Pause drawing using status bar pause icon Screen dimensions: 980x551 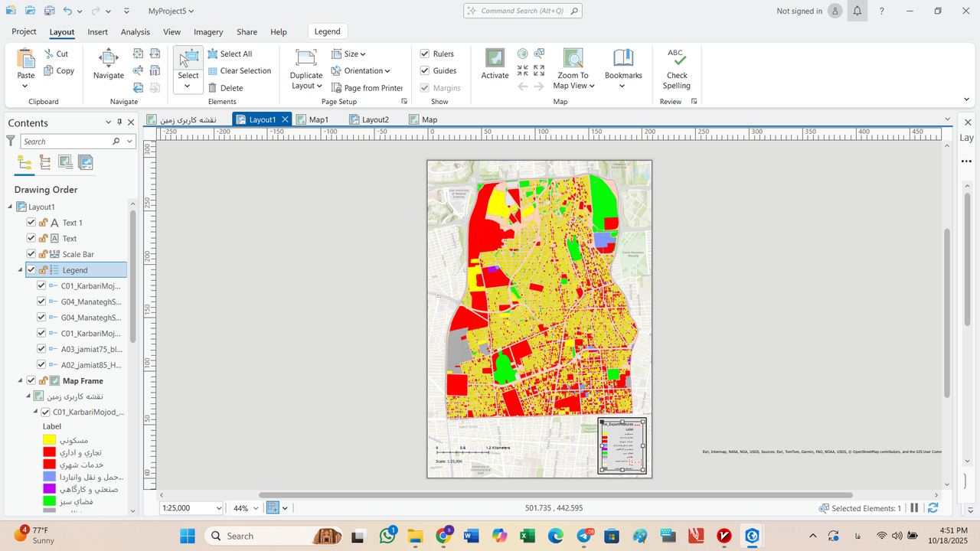(914, 508)
